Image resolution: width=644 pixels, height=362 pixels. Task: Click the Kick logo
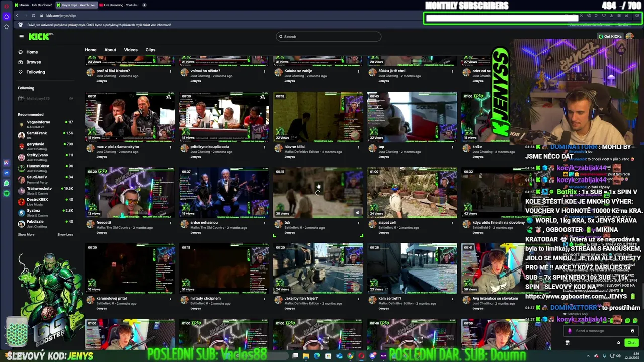tap(41, 36)
